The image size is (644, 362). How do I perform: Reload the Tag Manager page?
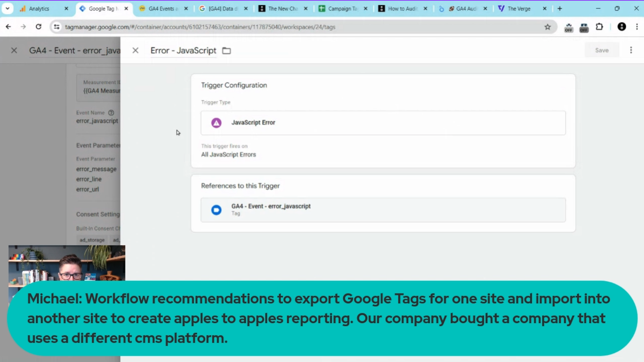point(39,27)
